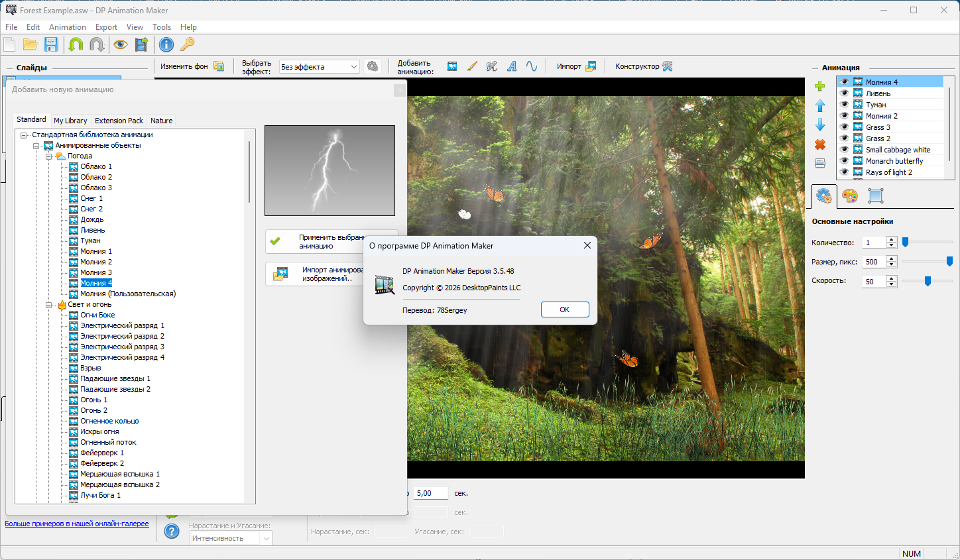Open the color palette settings tab
Screen dimensions: 960x560
850,196
